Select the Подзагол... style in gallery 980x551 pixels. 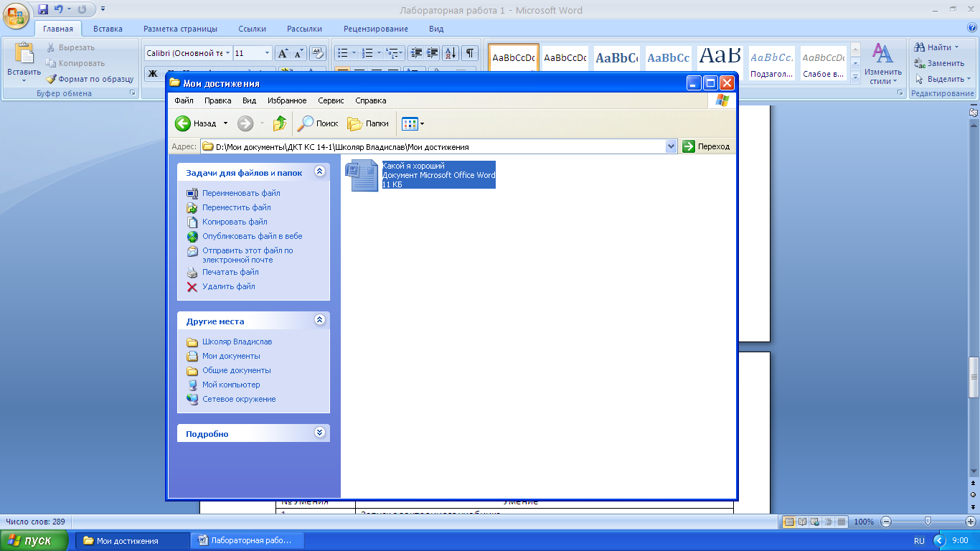[772, 63]
